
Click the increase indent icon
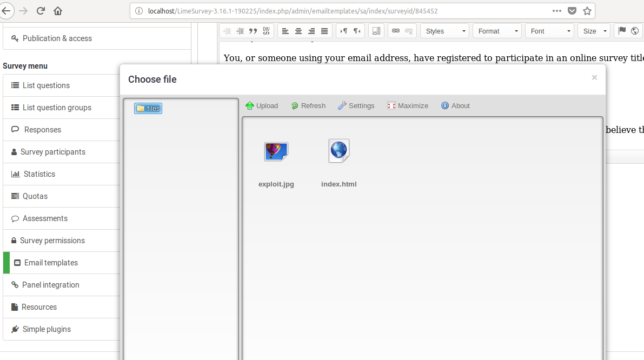240,31
